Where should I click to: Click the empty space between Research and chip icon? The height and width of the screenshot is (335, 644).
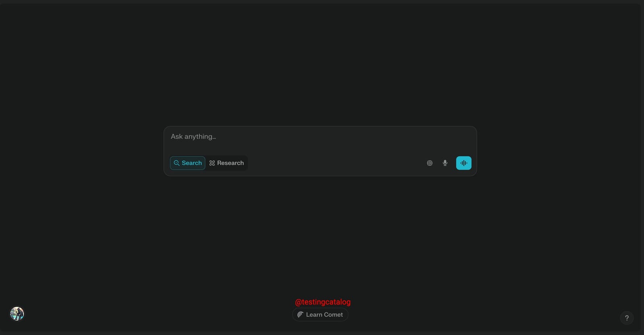(x=334, y=163)
